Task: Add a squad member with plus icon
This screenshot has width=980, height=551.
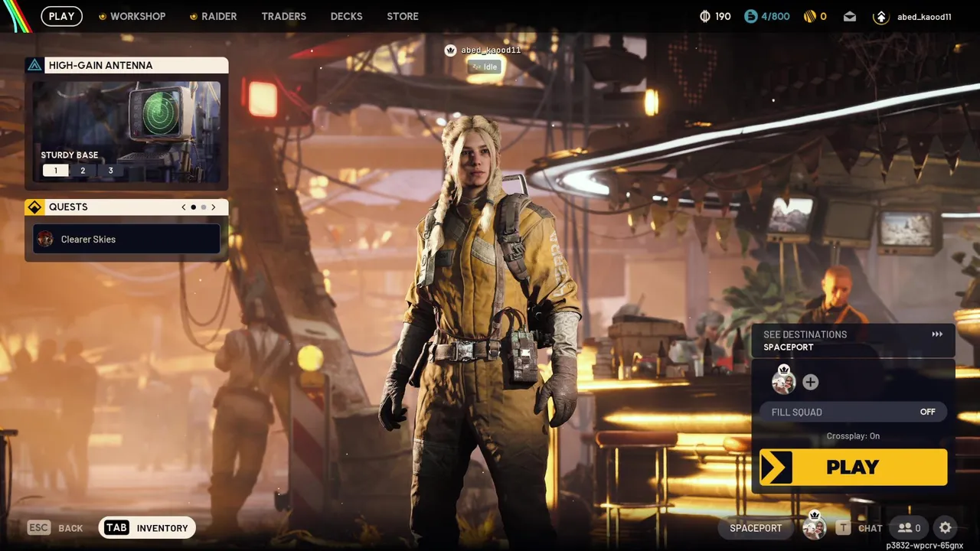Action: click(811, 382)
